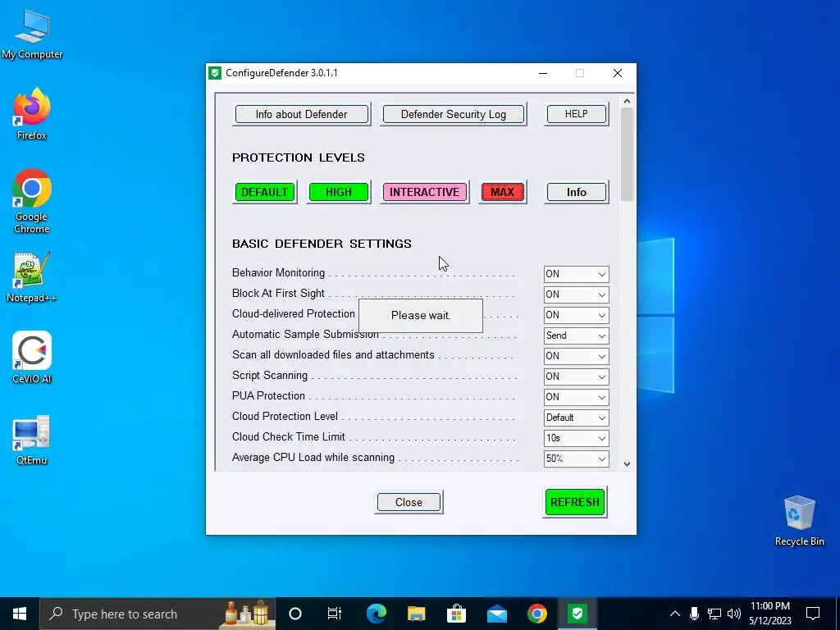840x630 pixels.
Task: Open Notepad++ desktop shortcut
Action: point(32,277)
